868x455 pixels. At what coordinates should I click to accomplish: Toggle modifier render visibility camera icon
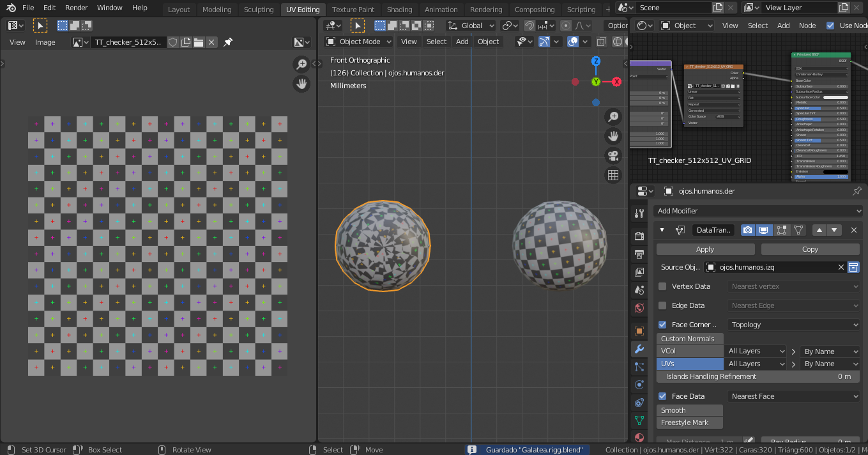[748, 230]
